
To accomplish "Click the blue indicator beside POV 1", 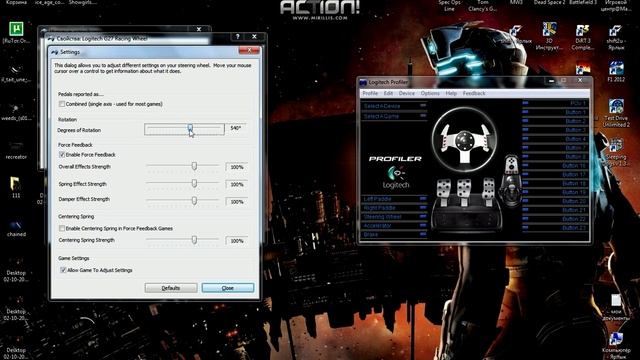I will pos(525,103).
